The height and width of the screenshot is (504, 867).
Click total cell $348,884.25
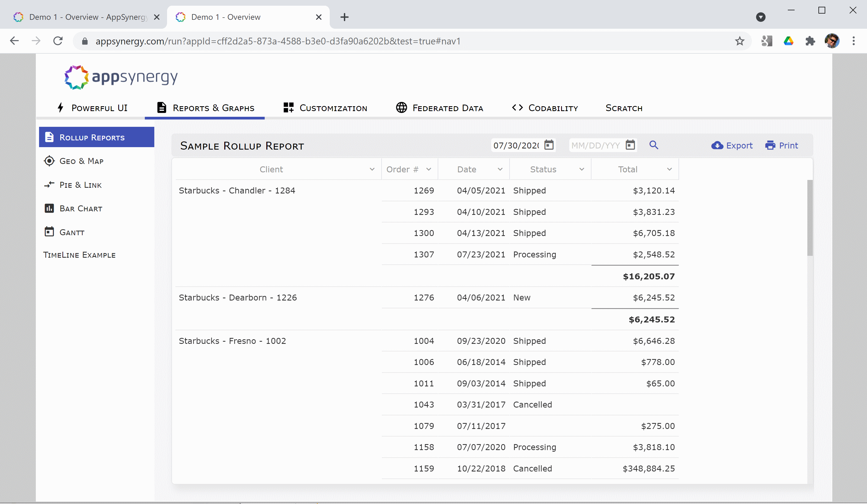pos(648,468)
